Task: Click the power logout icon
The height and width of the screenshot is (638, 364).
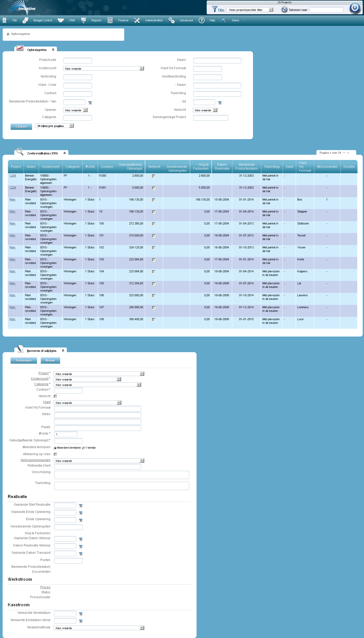Action: pyautogui.click(x=355, y=8)
